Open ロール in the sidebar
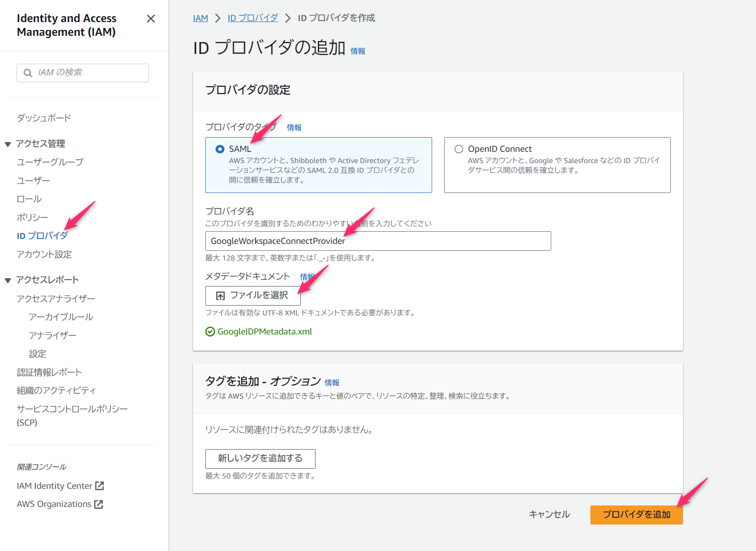 click(29, 199)
